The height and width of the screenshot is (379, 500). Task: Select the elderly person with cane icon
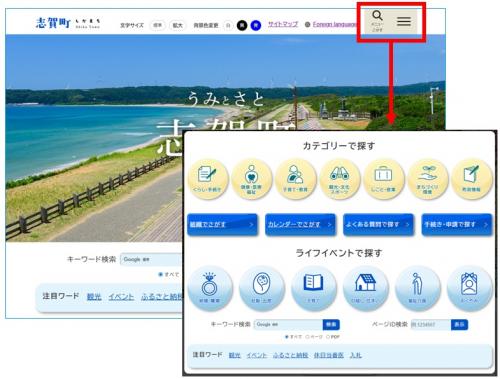[x=417, y=289]
